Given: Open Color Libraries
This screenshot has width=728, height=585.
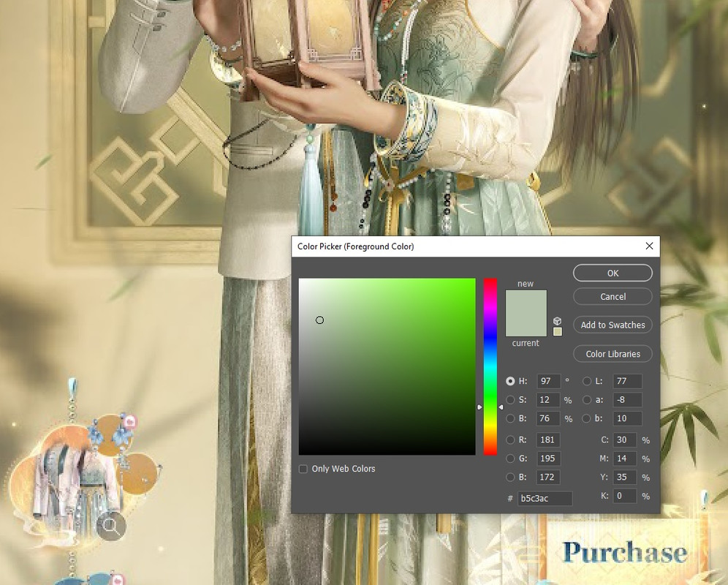Looking at the screenshot, I should [613, 354].
